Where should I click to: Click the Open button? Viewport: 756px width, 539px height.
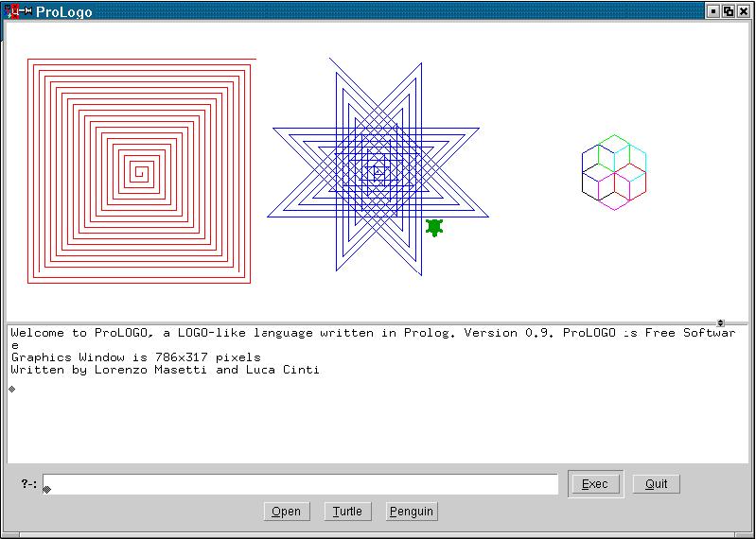pyautogui.click(x=286, y=512)
